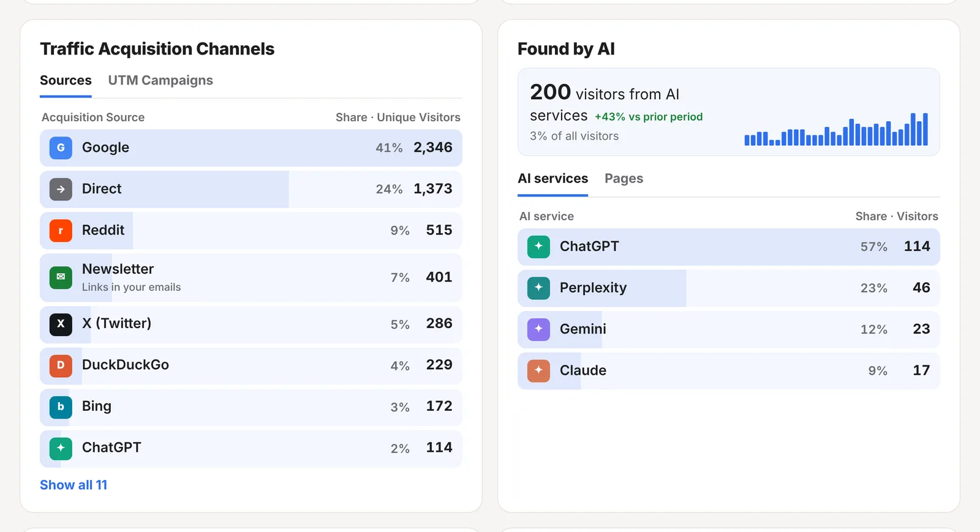
Task: Click the DuckDuckGo source icon
Action: pyautogui.click(x=61, y=365)
